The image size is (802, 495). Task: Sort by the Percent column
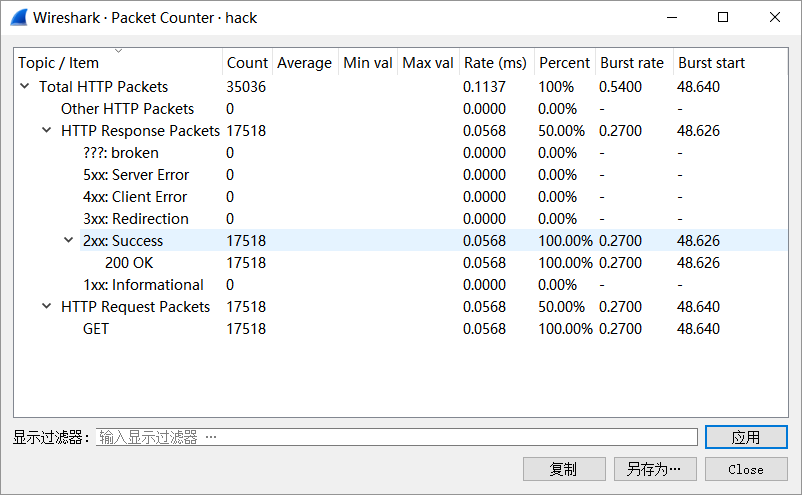coord(564,63)
